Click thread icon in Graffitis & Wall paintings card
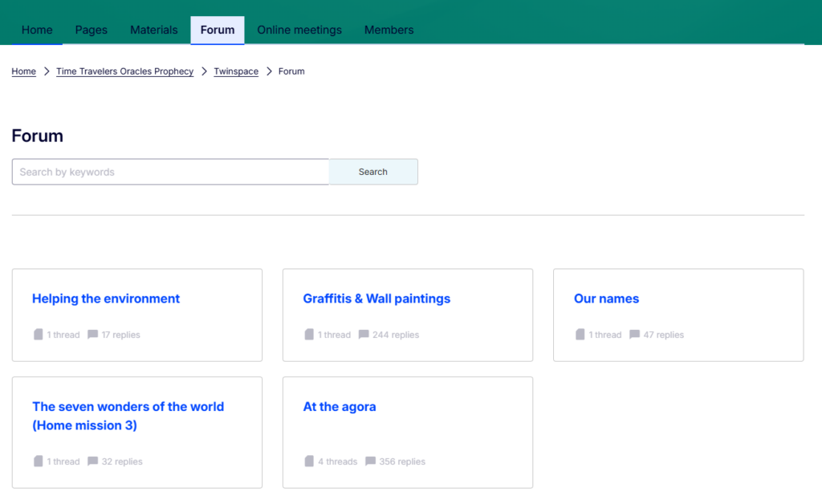 pyautogui.click(x=309, y=334)
